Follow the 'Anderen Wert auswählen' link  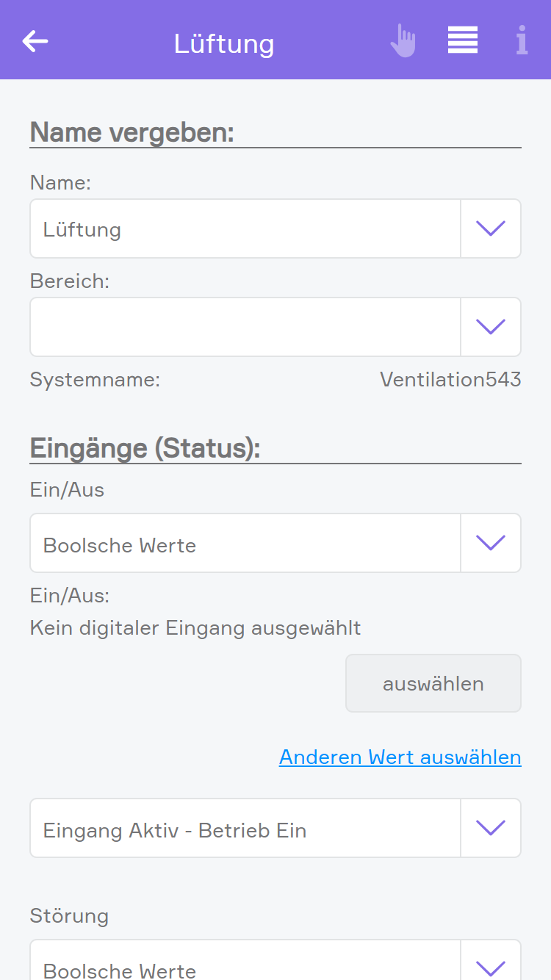tap(400, 757)
